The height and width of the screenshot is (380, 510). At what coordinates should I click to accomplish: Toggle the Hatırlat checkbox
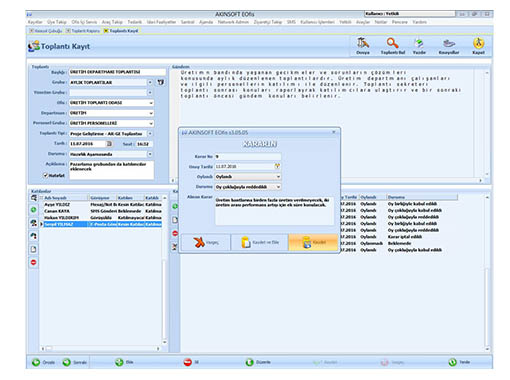pos(46,175)
